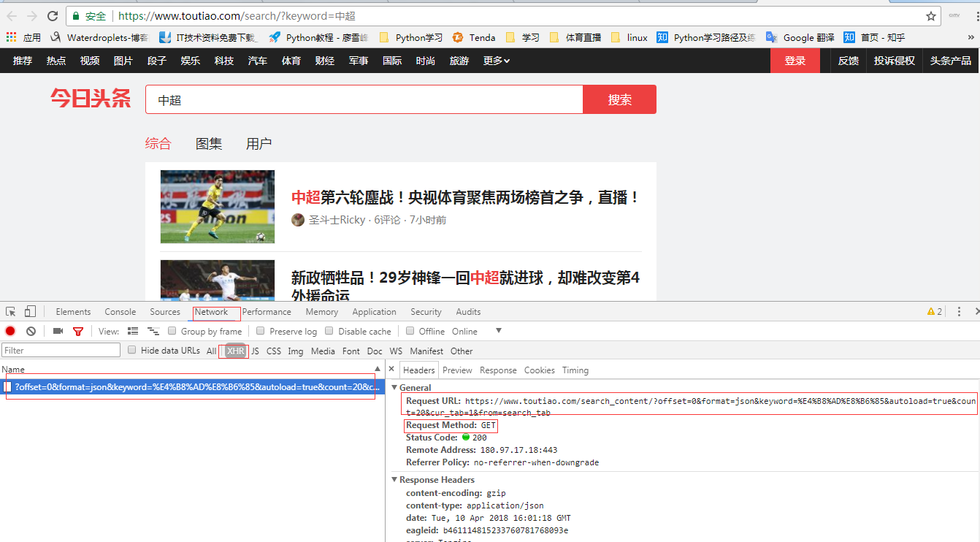The width and height of the screenshot is (980, 542).
Task: Activate the DevTools inspect element icon
Action: (11, 311)
